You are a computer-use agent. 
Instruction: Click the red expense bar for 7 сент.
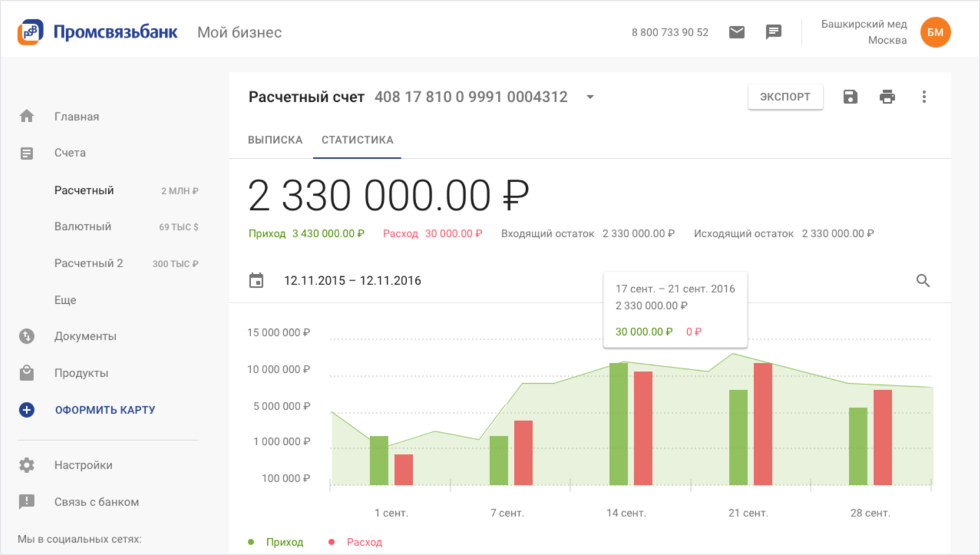(523, 453)
